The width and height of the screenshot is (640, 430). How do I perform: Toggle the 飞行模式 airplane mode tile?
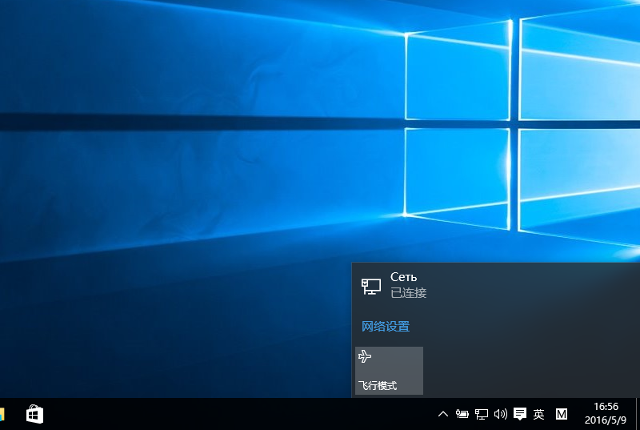pyautogui.click(x=389, y=371)
